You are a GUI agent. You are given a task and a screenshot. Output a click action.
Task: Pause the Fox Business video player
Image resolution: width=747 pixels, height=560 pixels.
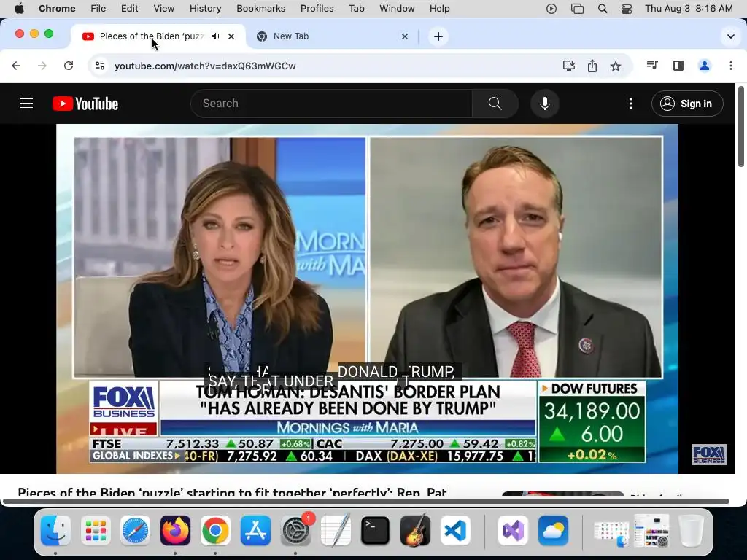[368, 298]
